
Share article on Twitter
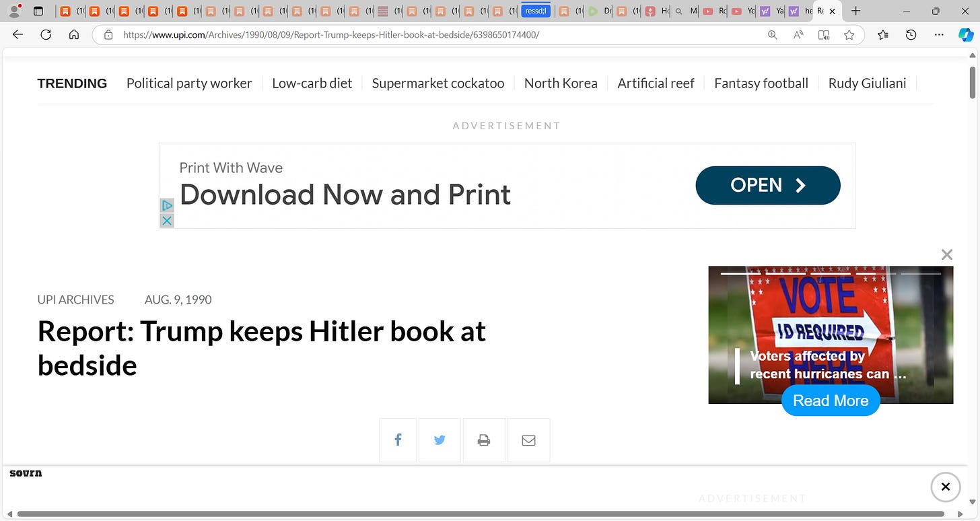coord(440,440)
